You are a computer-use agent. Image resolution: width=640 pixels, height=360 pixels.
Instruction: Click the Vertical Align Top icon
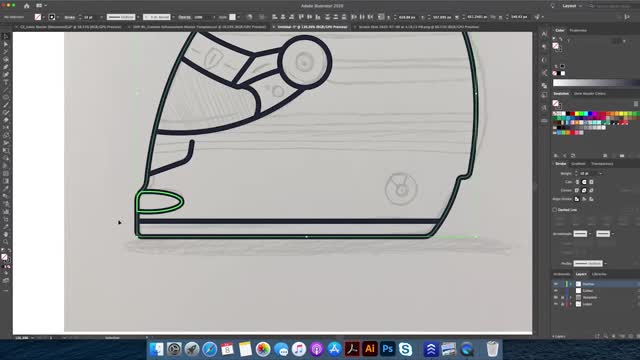pos(301,17)
